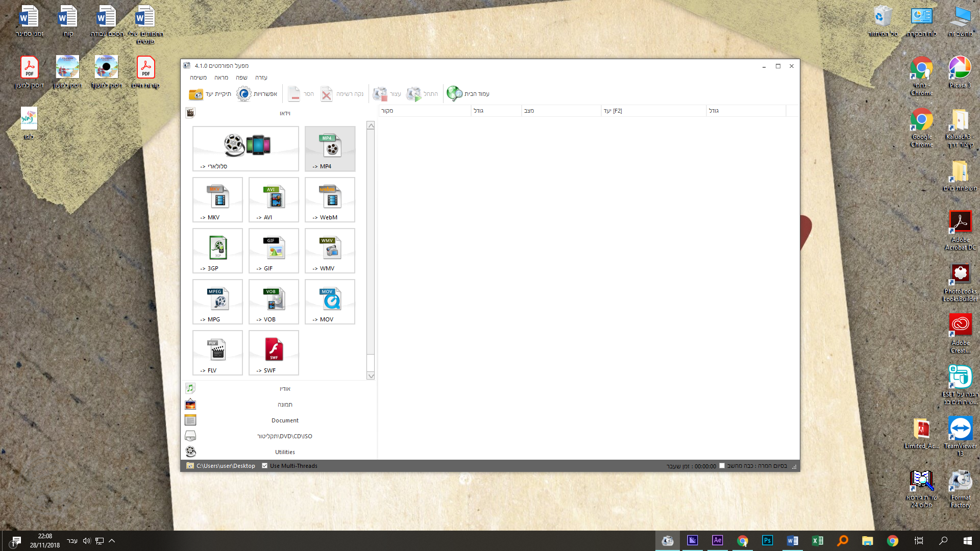Image resolution: width=980 pixels, height=551 pixels.
Task: Choose the MKV format icon
Action: (x=218, y=199)
